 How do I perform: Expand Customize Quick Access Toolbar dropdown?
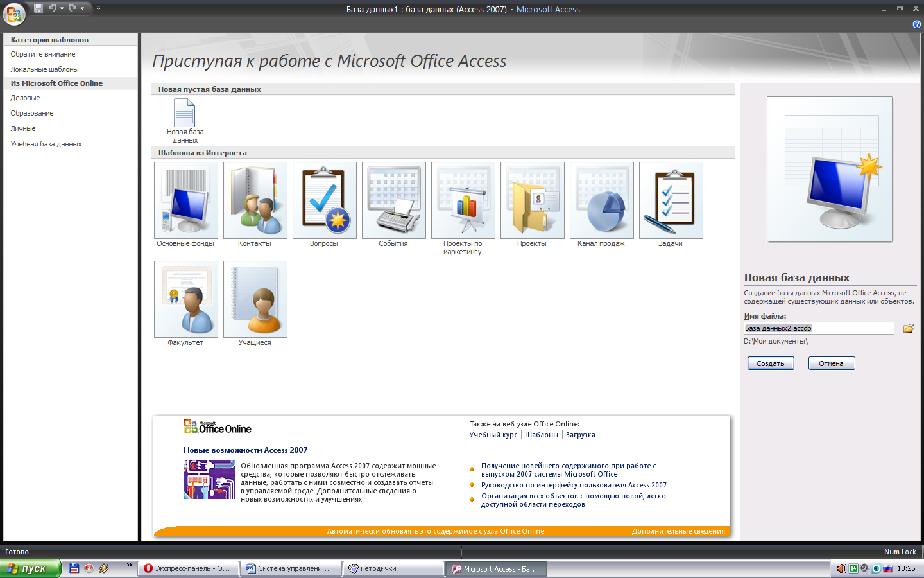[98, 8]
